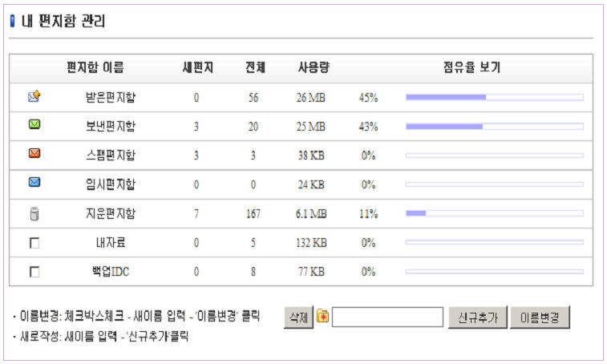Screen dimensions: 607x364
Task: Click the 받은편지함 45% usage bar
Action: [494, 98]
